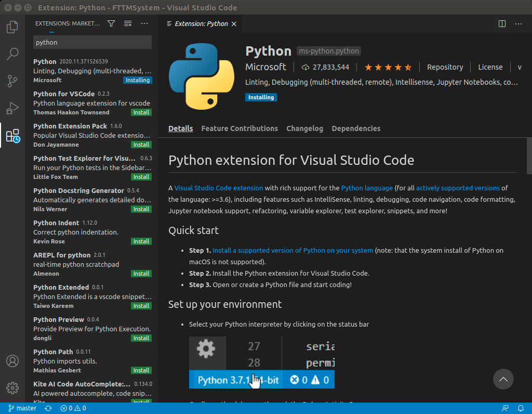Click the five-star rating
Screen dimensions: 532x414
tap(388, 67)
